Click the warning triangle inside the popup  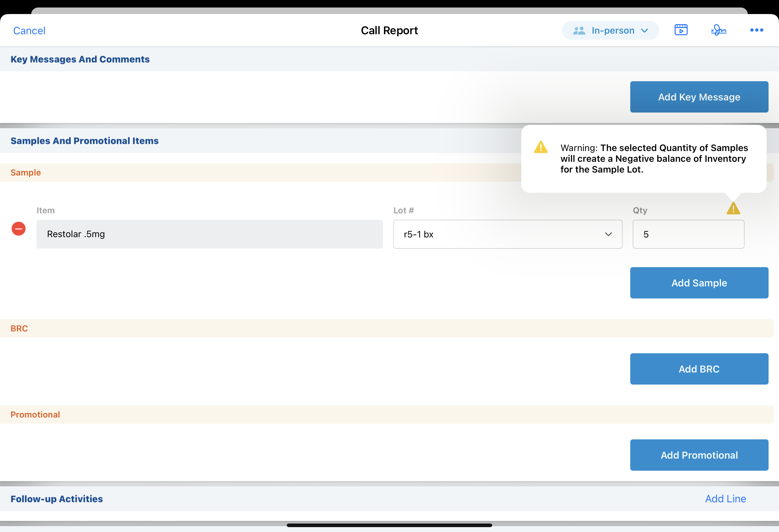pos(541,147)
